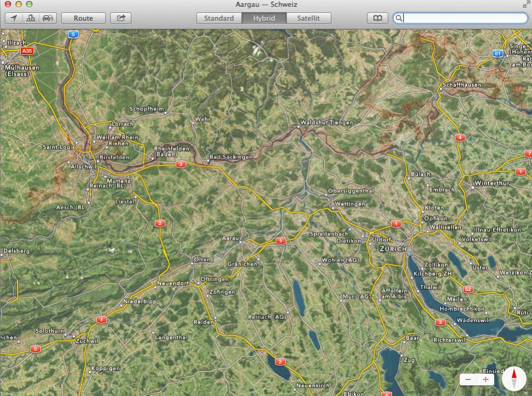Click the blue route 5 shield at top
Screen dimensions: 532x396
pos(73,34)
